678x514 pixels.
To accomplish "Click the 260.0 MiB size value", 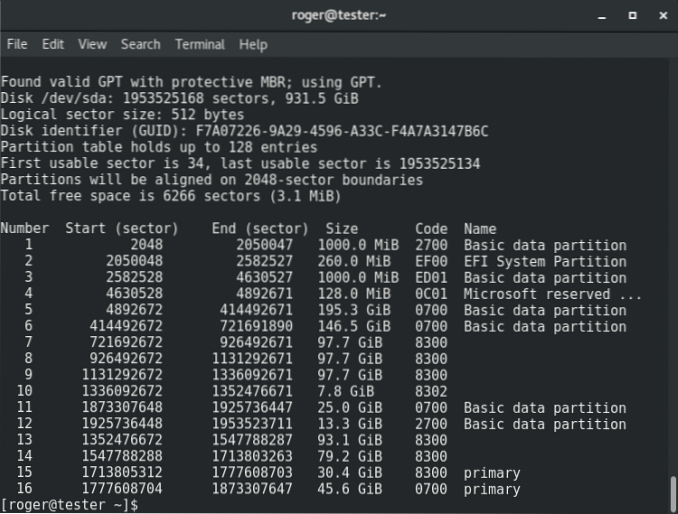I will (x=354, y=261).
